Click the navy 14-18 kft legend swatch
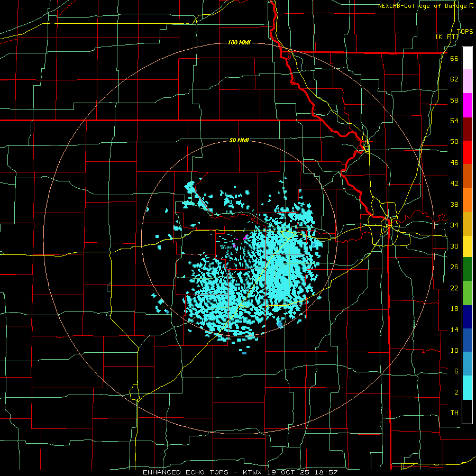Viewport: 476px width, 476px height. click(x=467, y=317)
